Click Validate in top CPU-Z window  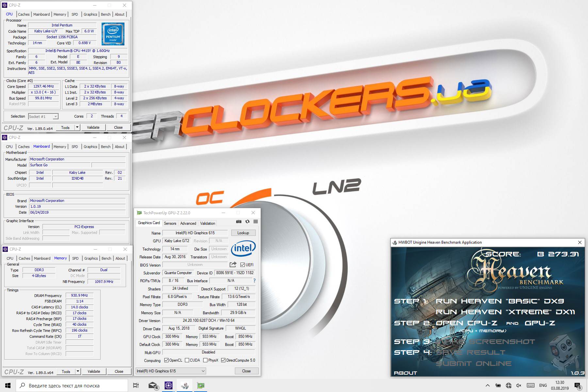click(93, 127)
